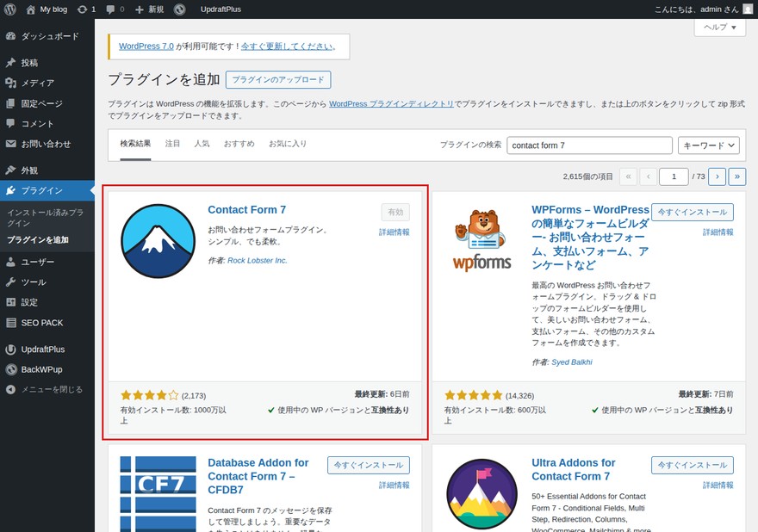Install Ultra Addons for Contact Form 7
The width and height of the screenshot is (758, 532).
click(x=693, y=466)
